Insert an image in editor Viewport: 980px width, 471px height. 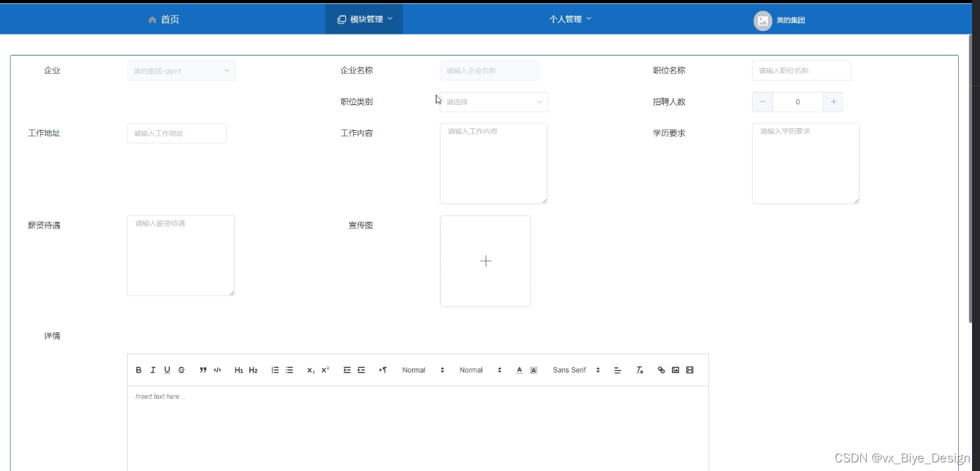click(676, 370)
